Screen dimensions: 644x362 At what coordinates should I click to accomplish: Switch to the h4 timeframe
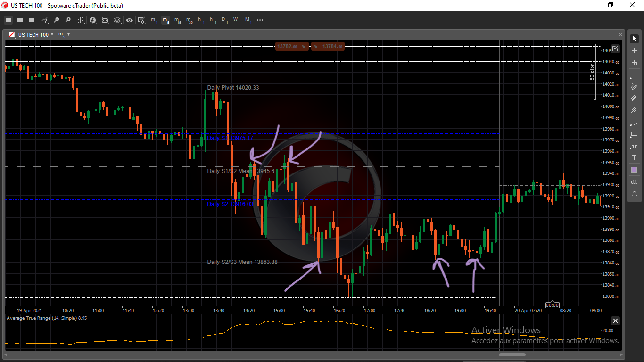(x=213, y=20)
